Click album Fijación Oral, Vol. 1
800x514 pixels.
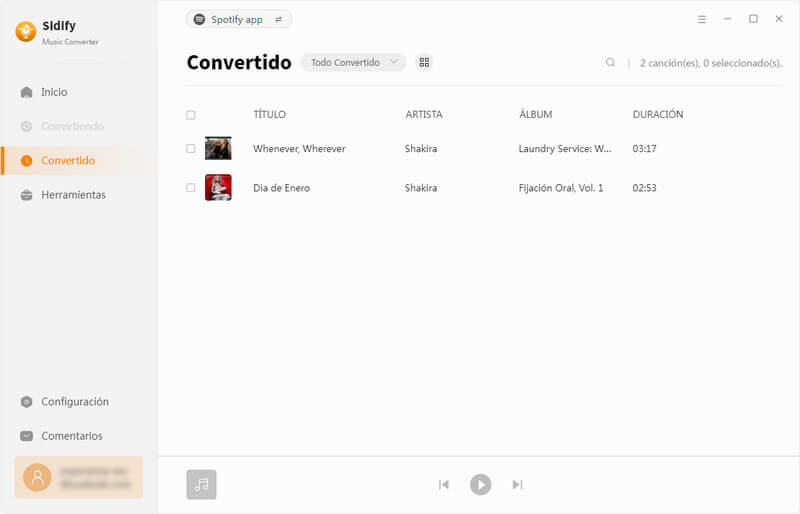[561, 188]
